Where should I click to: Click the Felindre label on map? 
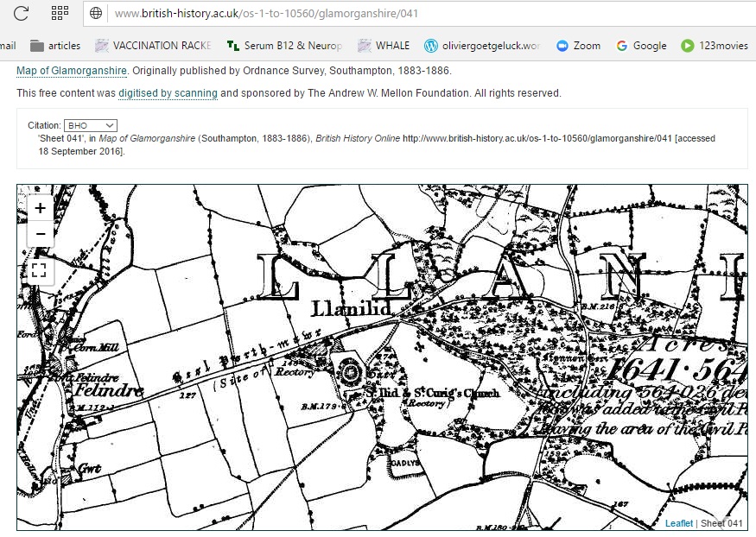click(109, 389)
